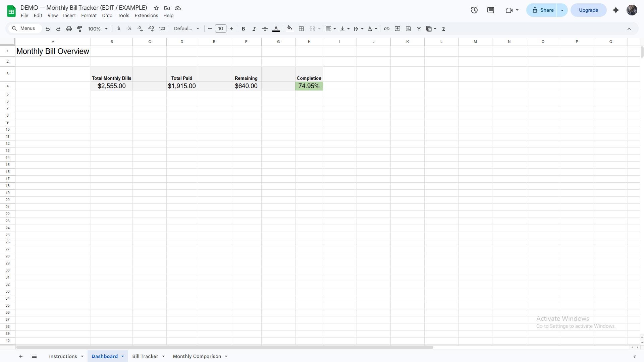Open the font family dropdown
This screenshot has height=362, width=644.
tap(186, 29)
